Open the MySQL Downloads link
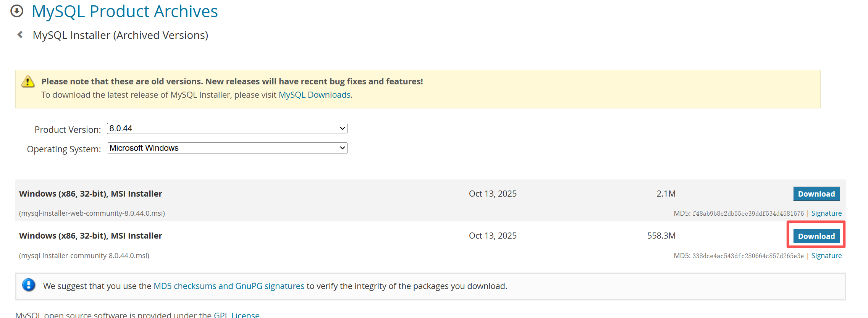868x318 pixels. (x=315, y=95)
